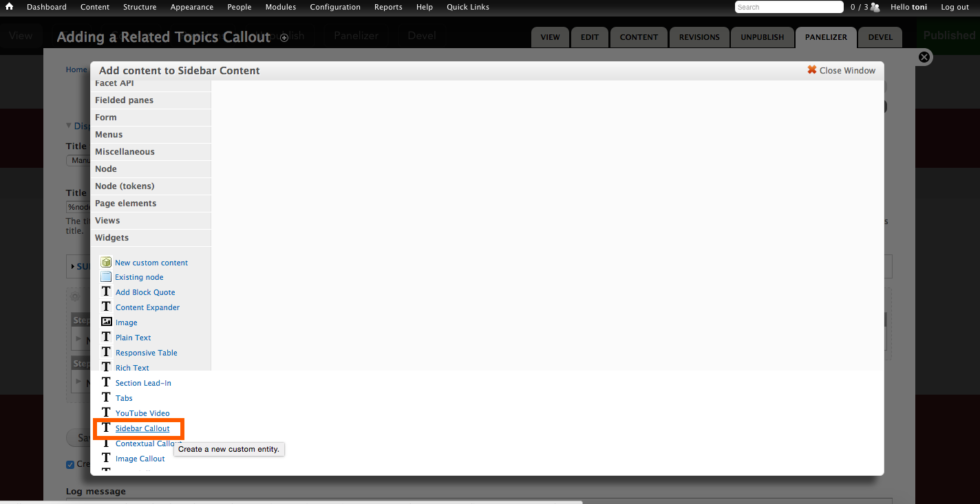Click the YouTube Video link
The image size is (980, 504).
142,413
